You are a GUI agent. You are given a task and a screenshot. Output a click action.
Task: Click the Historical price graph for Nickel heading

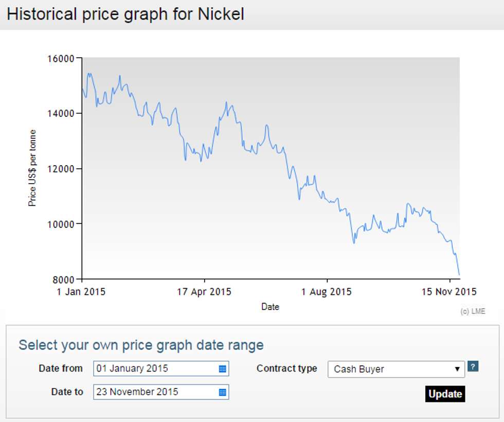tap(125, 14)
